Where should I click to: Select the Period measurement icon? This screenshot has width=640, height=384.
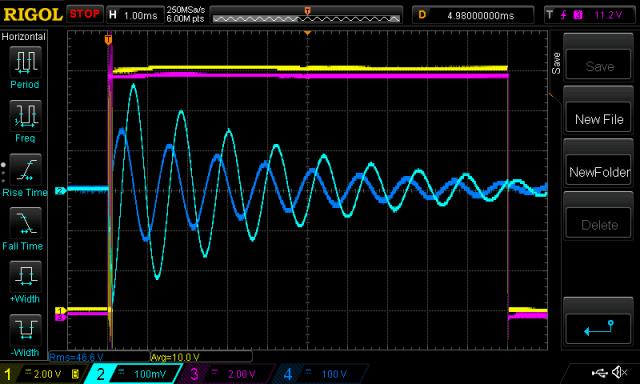25,62
